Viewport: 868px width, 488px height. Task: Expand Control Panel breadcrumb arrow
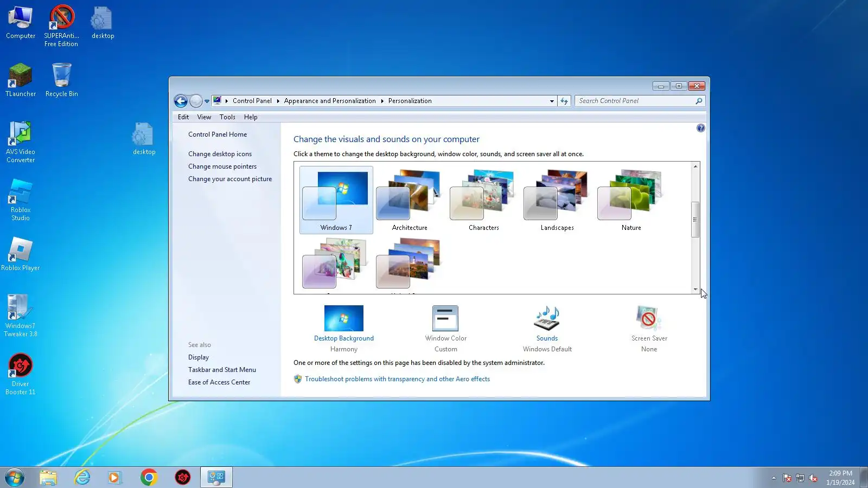click(278, 101)
